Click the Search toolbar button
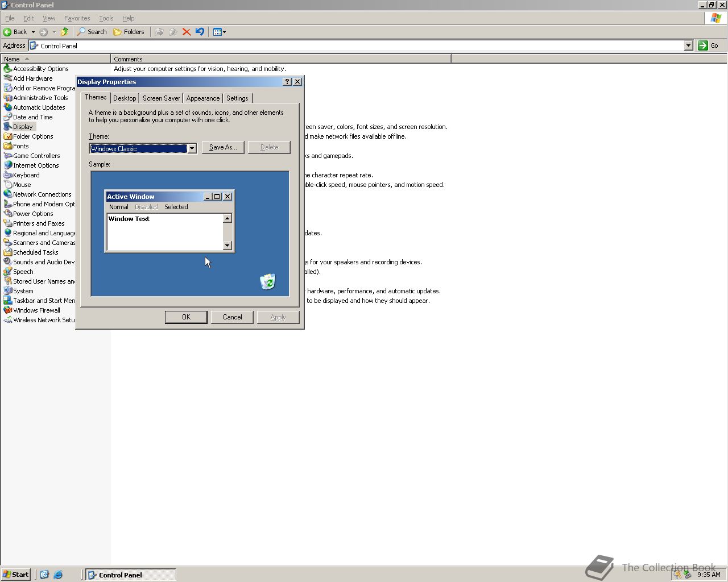 (x=92, y=32)
